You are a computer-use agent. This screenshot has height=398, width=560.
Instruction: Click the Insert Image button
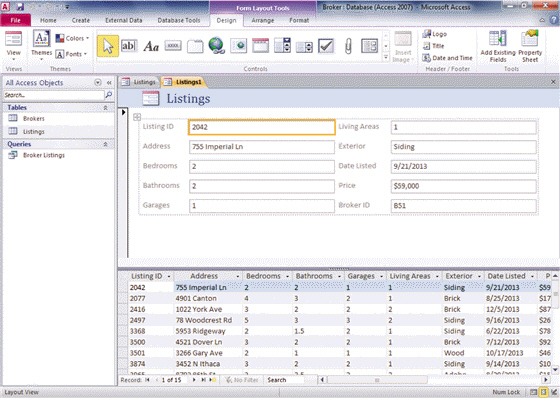(403, 46)
